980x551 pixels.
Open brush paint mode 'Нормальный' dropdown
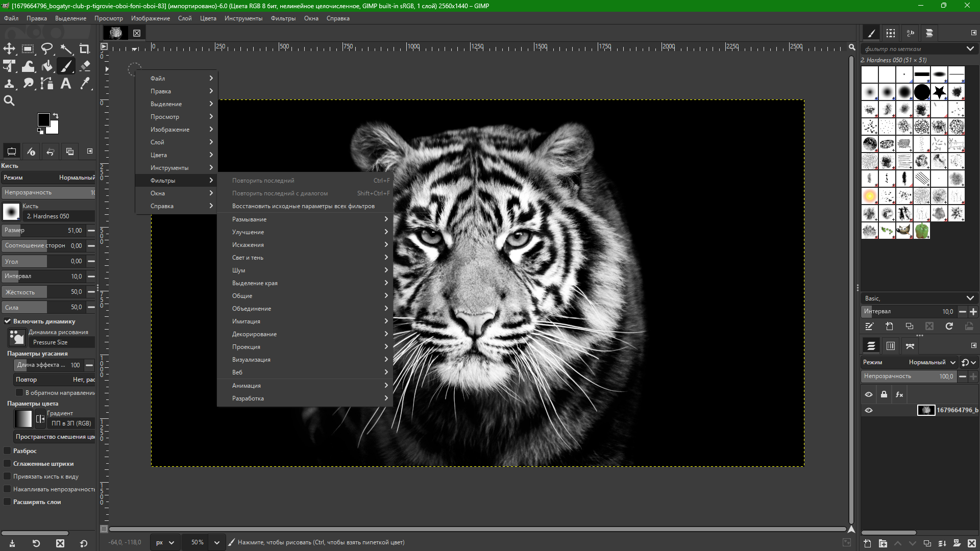(48, 178)
